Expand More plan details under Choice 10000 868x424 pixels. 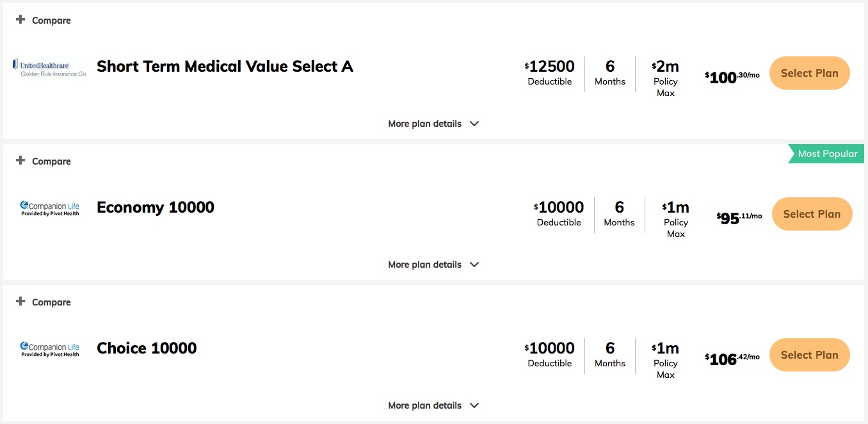433,405
